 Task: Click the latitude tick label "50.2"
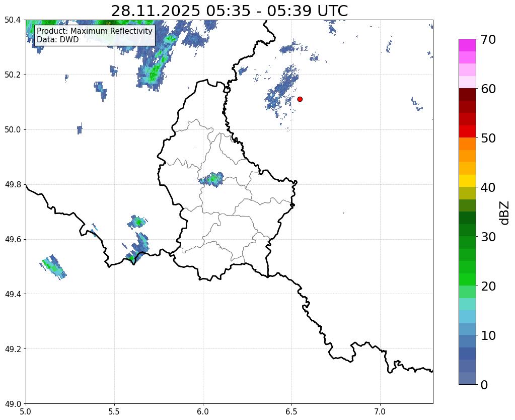coord(13,75)
